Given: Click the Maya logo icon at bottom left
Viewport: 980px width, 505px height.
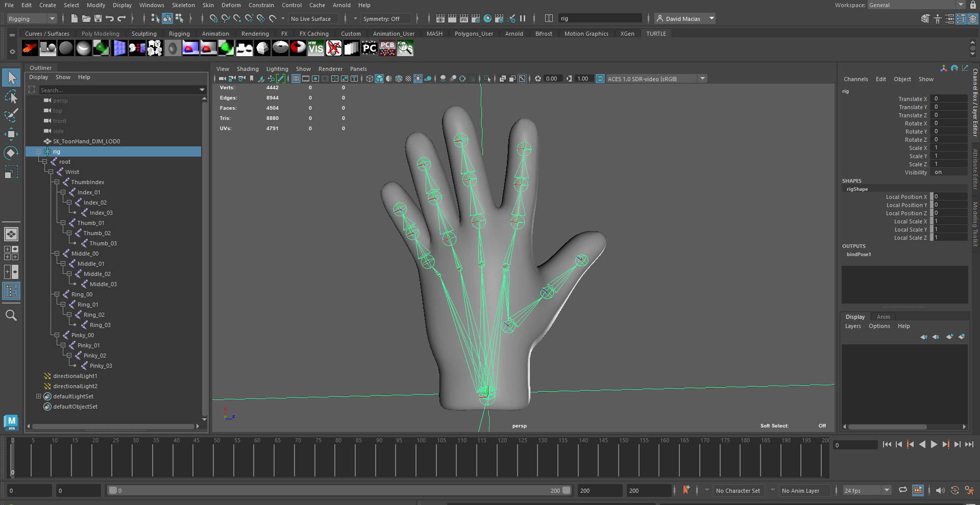Looking at the screenshot, I should tap(11, 422).
